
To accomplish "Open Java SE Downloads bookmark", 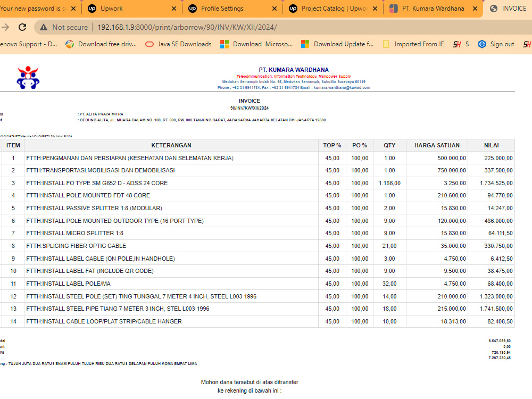I will coord(178,44).
